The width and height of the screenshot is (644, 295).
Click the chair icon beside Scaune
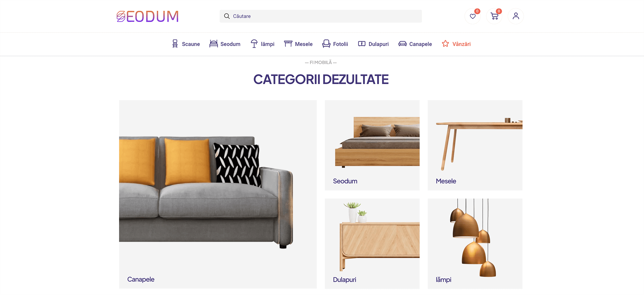coord(175,44)
